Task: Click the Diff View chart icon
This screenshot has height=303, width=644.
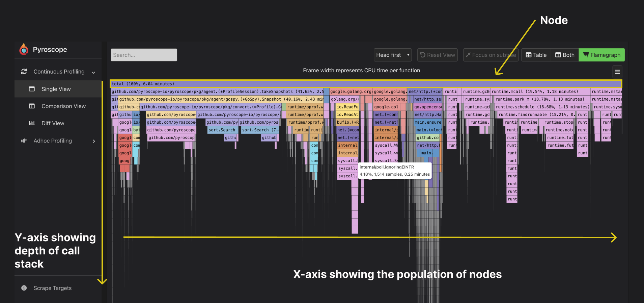Action: [x=32, y=123]
